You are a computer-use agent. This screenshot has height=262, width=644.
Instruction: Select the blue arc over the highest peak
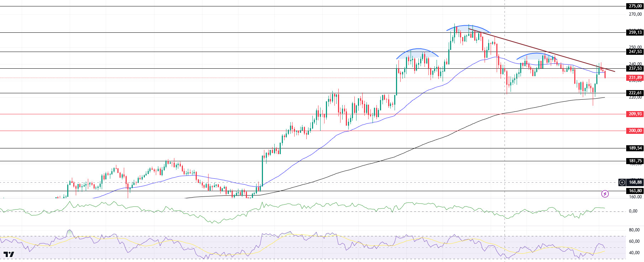pos(468,26)
